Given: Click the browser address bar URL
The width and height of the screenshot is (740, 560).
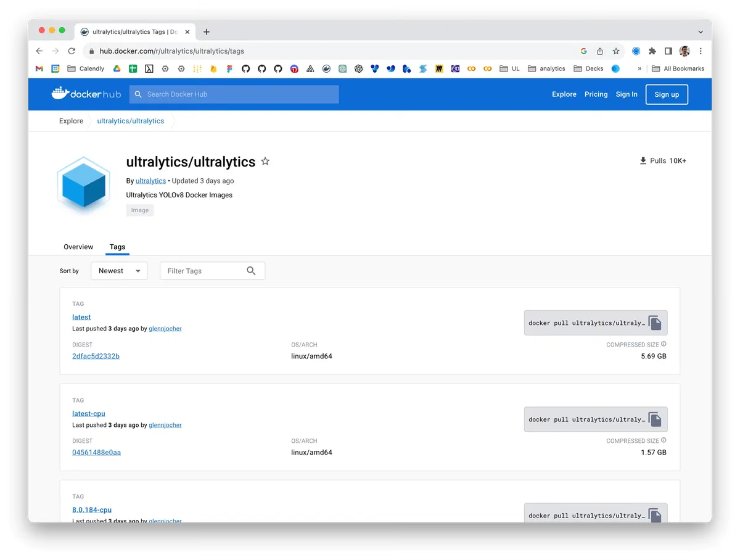Looking at the screenshot, I should point(172,51).
